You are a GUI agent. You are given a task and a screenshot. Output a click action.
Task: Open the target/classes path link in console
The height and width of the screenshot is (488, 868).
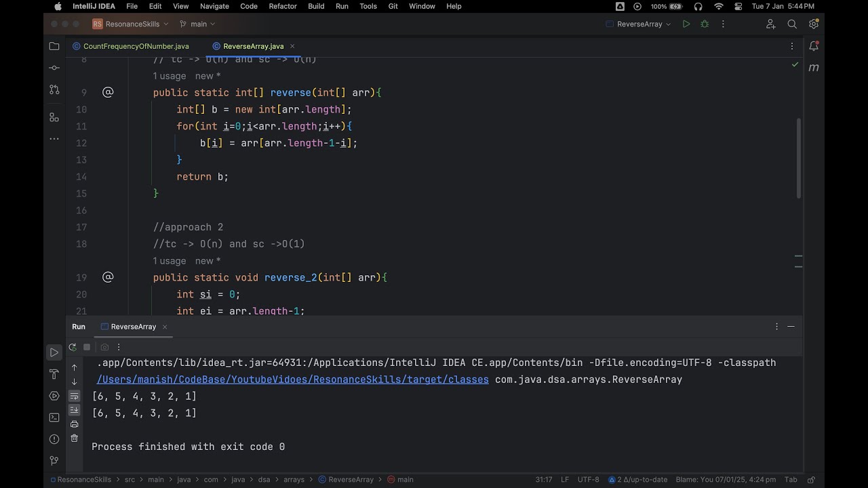click(292, 380)
